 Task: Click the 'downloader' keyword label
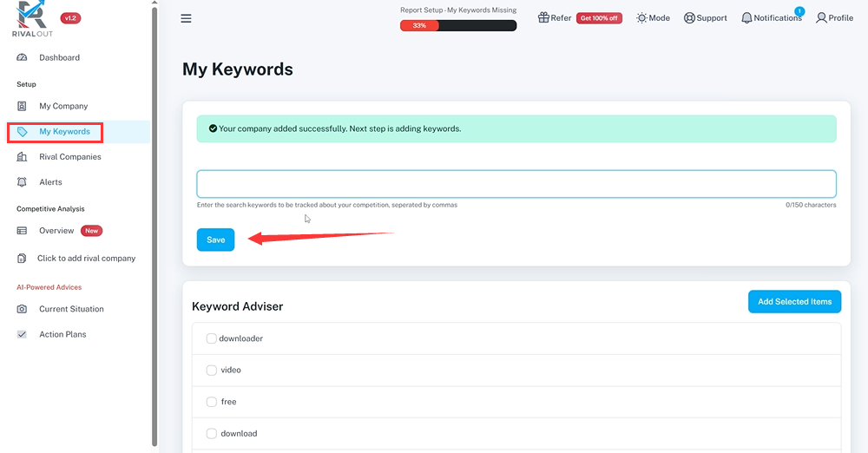click(240, 338)
